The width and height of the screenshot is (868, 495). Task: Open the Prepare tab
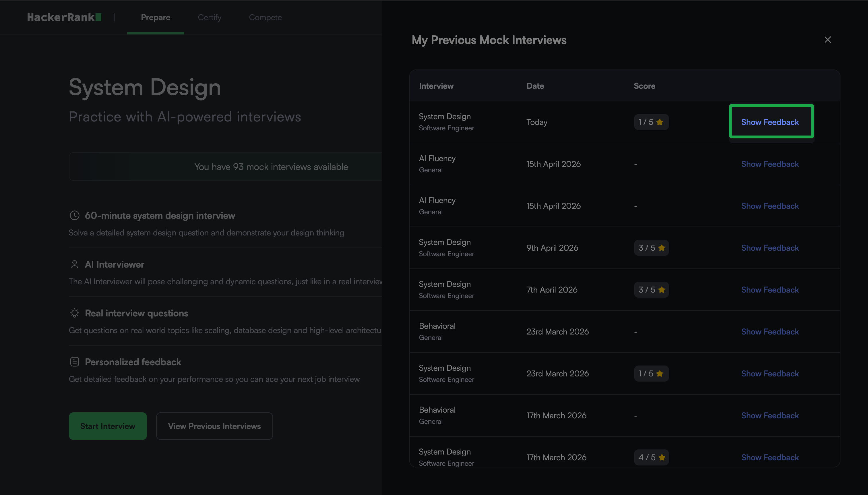click(155, 17)
